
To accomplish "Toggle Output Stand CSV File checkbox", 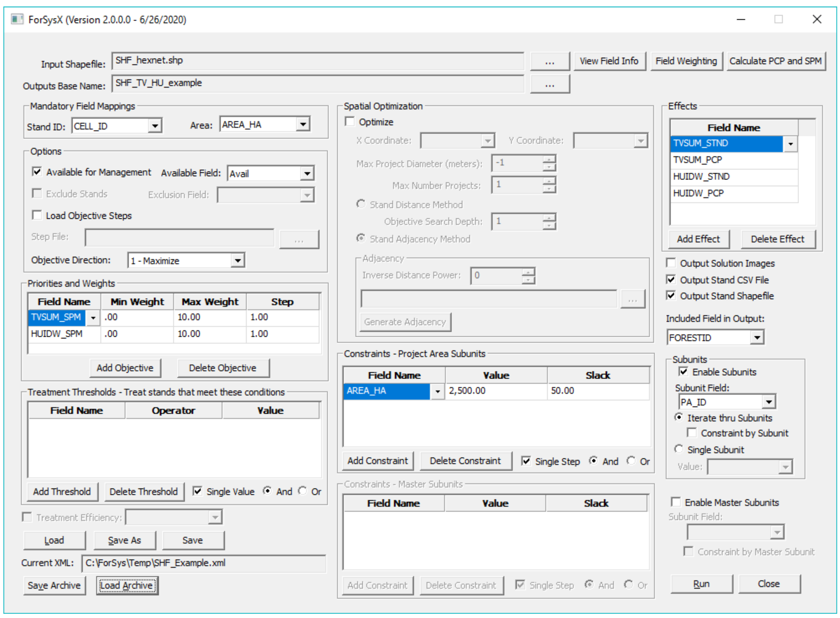I will pos(671,280).
